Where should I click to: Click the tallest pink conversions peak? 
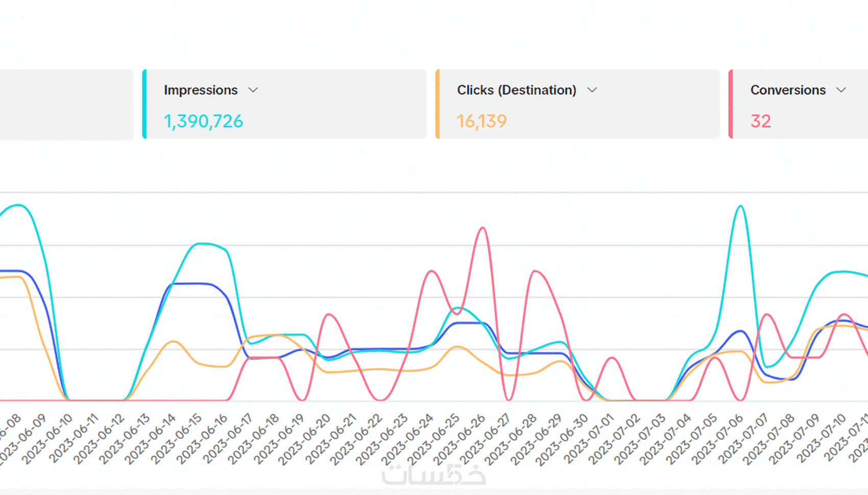483,228
